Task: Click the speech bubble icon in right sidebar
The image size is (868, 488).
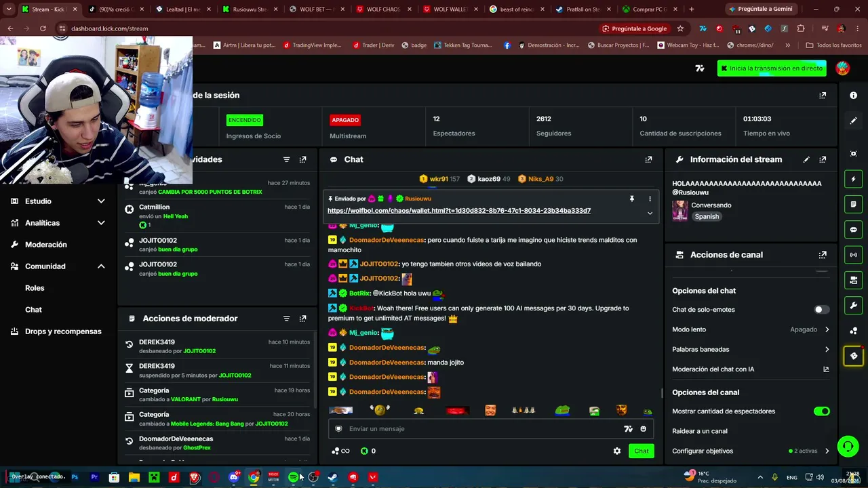Action: [x=853, y=230]
